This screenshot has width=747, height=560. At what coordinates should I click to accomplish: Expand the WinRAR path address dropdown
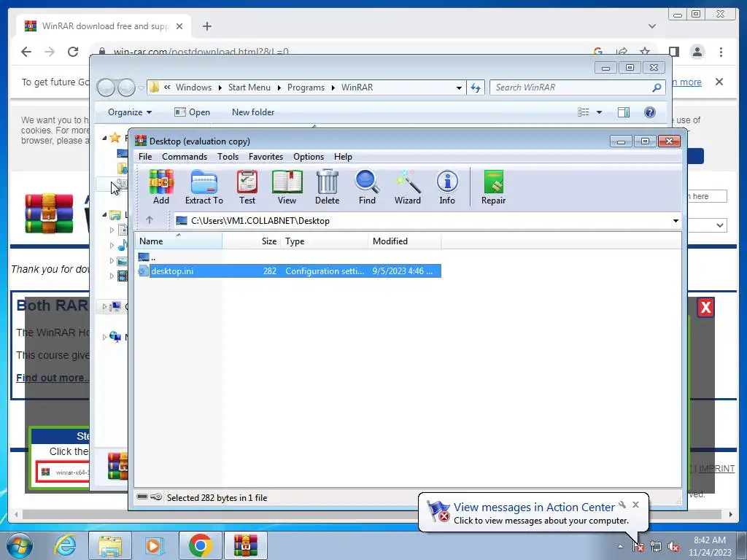(675, 220)
